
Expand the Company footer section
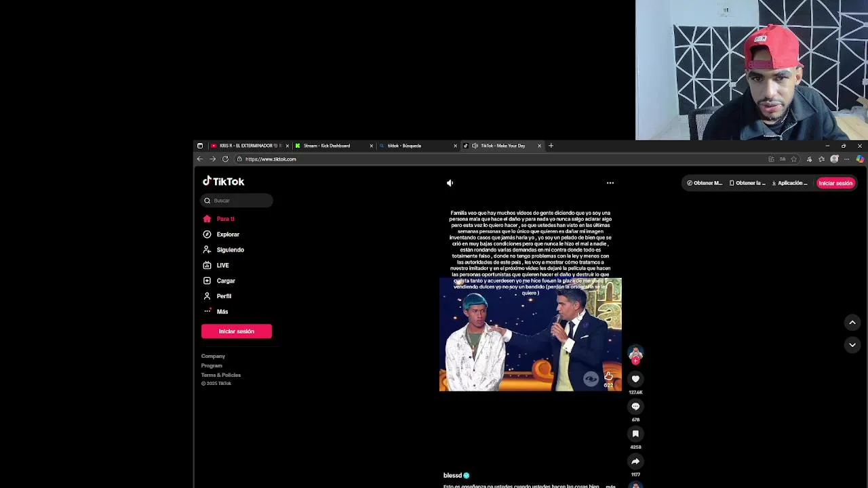[213, 356]
